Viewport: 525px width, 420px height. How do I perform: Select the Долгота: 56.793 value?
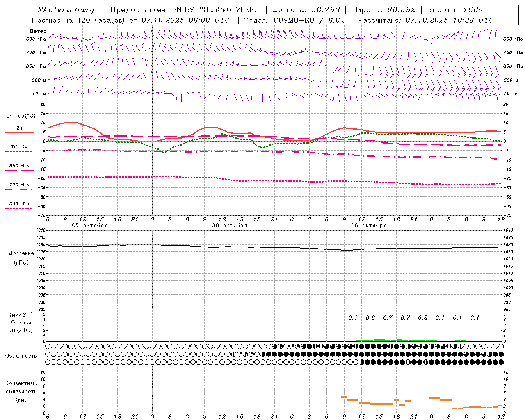[x=306, y=10]
